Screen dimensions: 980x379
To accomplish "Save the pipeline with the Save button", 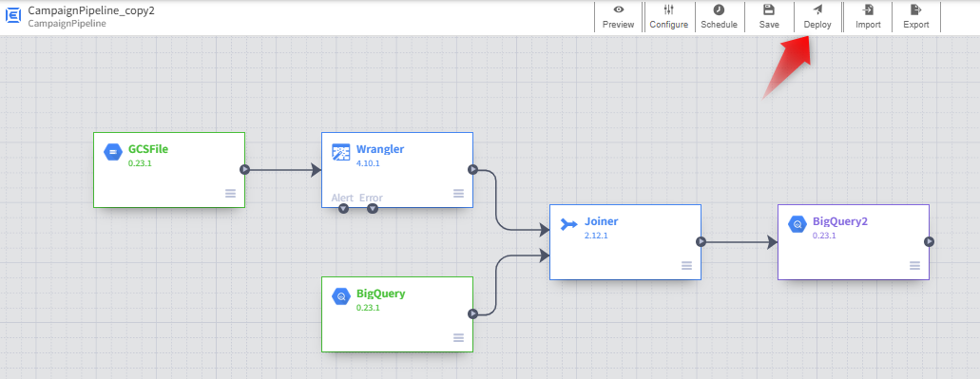I will [x=769, y=17].
